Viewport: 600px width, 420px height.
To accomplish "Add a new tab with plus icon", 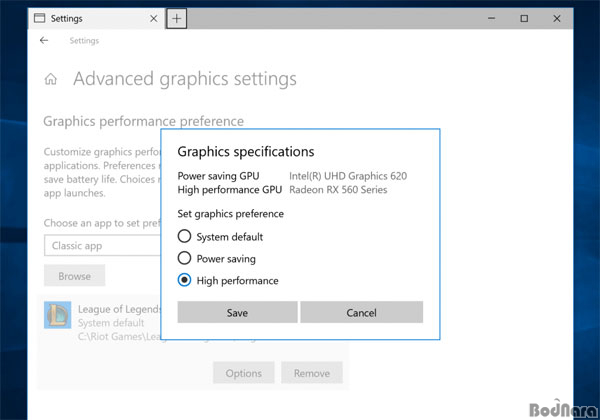I will (176, 18).
